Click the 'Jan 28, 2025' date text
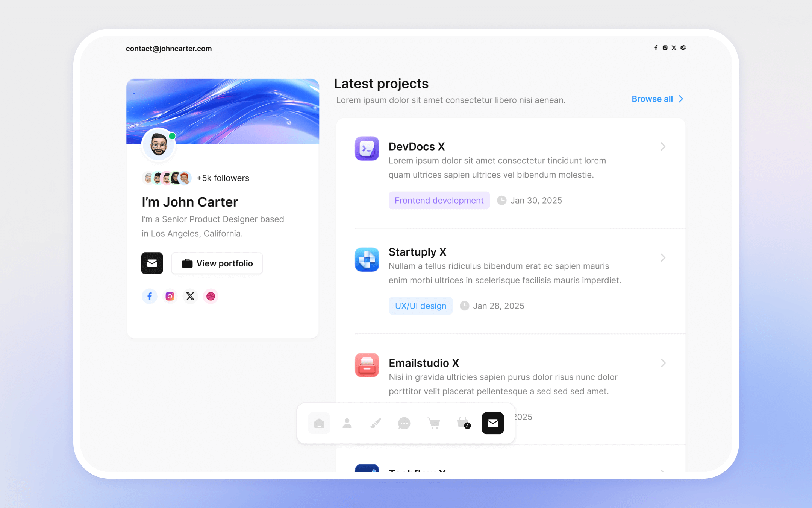Screen dimensions: 812x508 498,306
